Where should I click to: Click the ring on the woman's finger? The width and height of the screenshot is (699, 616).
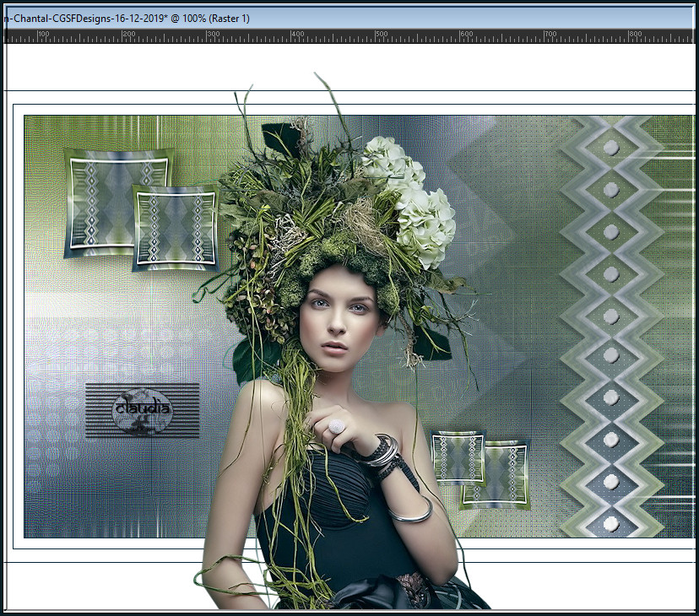pyautogui.click(x=337, y=426)
